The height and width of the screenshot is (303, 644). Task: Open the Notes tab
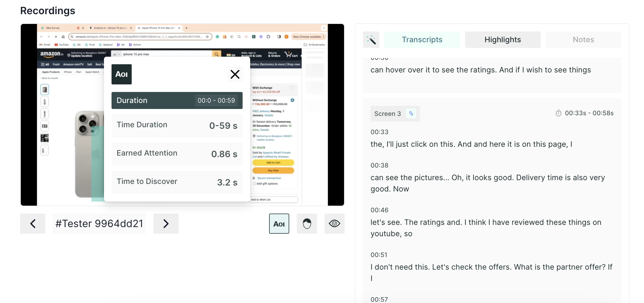[x=584, y=40]
